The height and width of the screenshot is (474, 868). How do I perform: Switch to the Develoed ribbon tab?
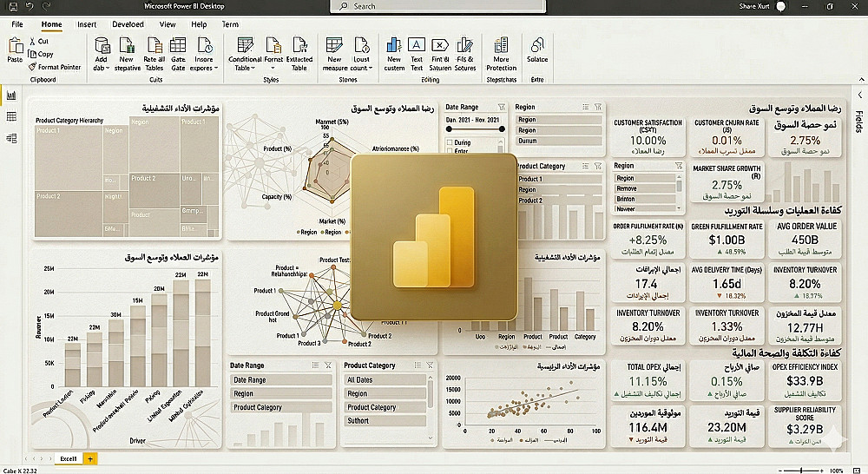pos(128,24)
